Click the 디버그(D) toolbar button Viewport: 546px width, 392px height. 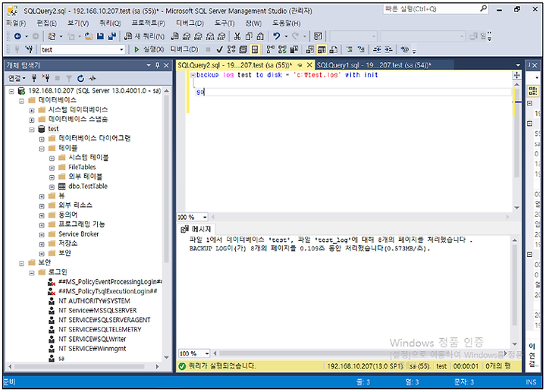point(184,49)
